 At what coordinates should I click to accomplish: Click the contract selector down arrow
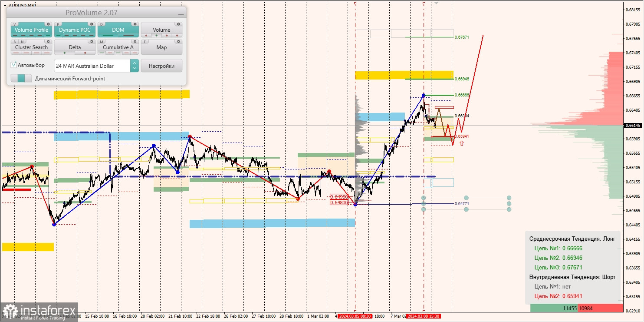(x=135, y=68)
